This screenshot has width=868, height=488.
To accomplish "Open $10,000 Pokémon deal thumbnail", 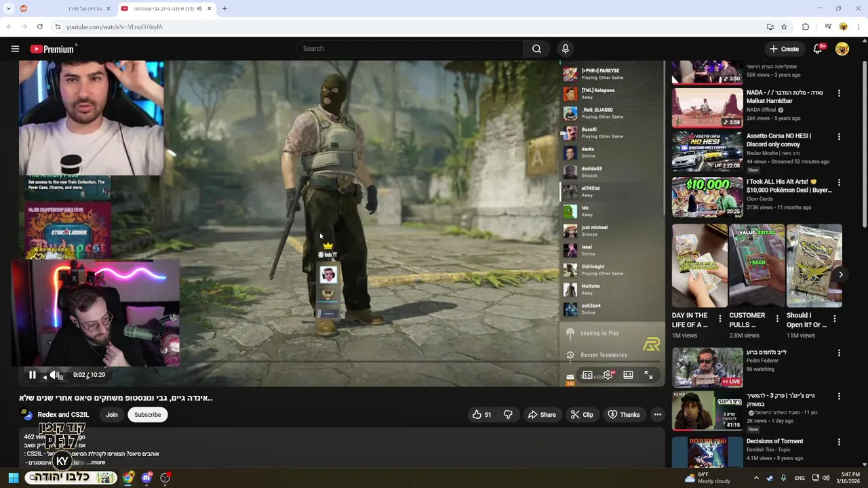I will click(x=707, y=197).
